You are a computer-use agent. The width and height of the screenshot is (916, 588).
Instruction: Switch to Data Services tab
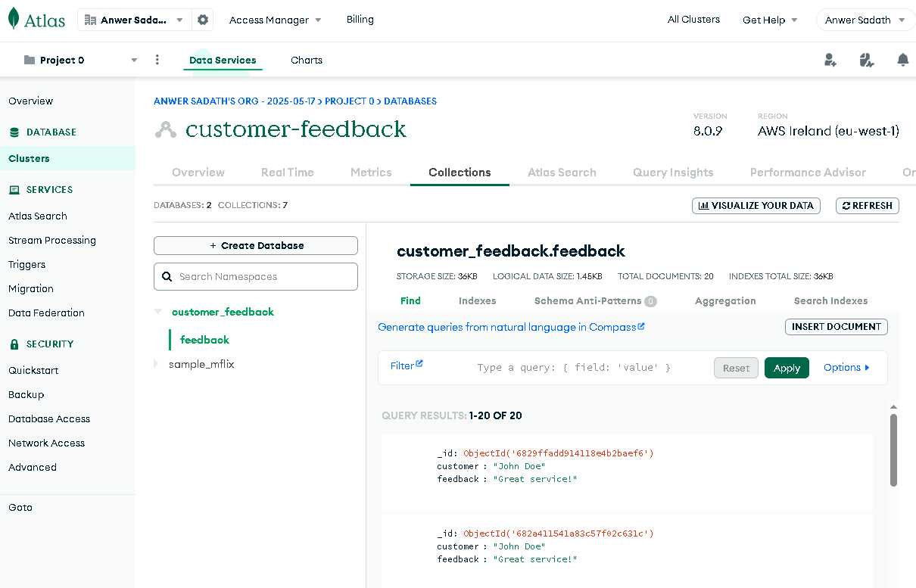click(x=223, y=60)
